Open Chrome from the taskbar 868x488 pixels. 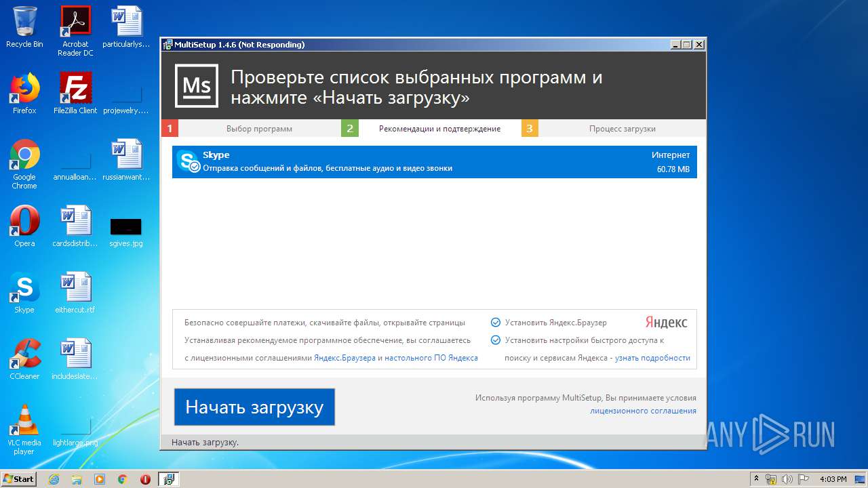point(123,479)
